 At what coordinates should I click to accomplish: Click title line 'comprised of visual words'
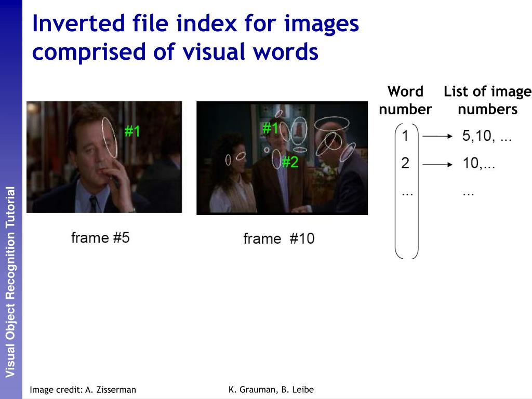[175, 52]
